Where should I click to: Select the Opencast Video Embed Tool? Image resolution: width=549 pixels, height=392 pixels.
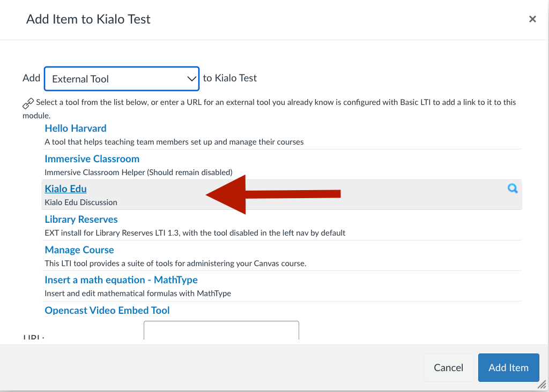(107, 311)
